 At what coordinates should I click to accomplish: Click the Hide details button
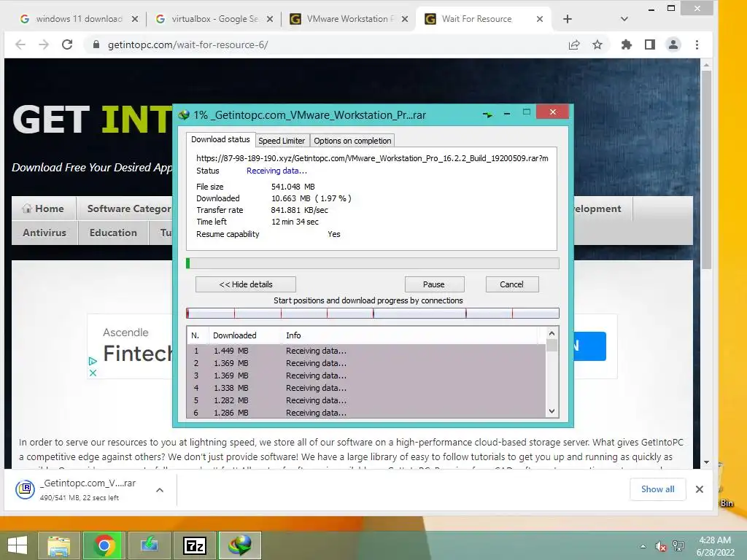pos(245,284)
